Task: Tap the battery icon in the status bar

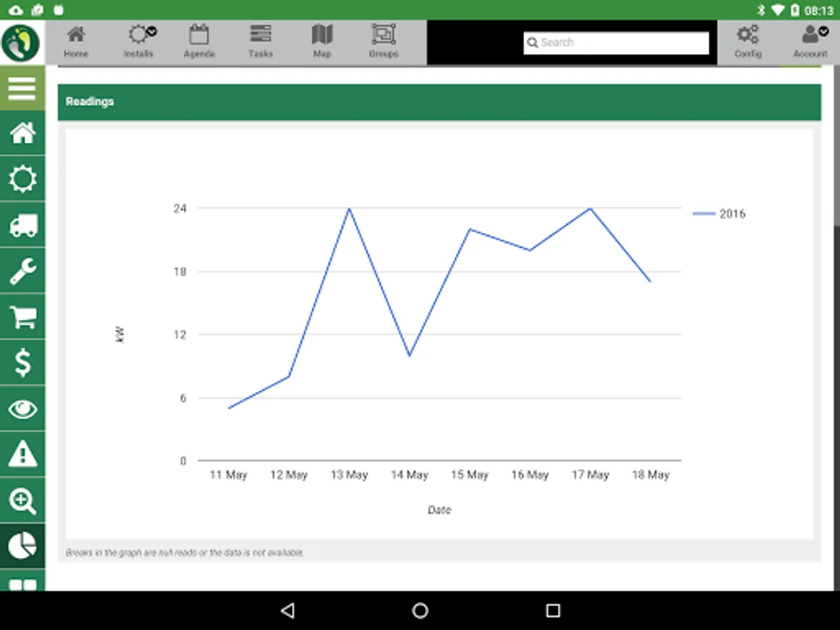Action: pyautogui.click(x=795, y=10)
